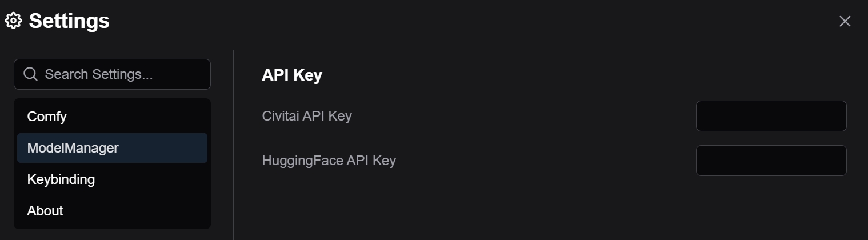Click the Civitai API Key label
Screen dimensions: 868x240
coord(307,116)
